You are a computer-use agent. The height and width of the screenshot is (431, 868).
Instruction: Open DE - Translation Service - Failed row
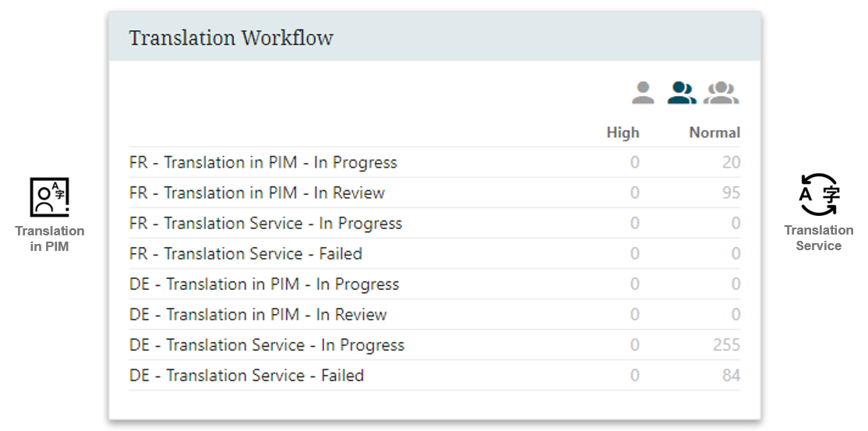click(x=435, y=376)
